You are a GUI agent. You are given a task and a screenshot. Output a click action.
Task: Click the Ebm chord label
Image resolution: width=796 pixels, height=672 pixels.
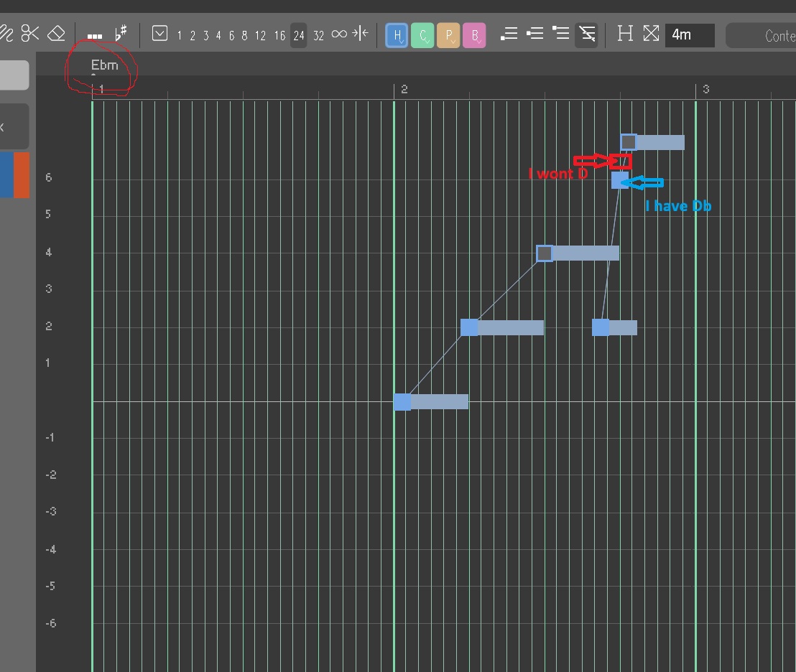[104, 65]
